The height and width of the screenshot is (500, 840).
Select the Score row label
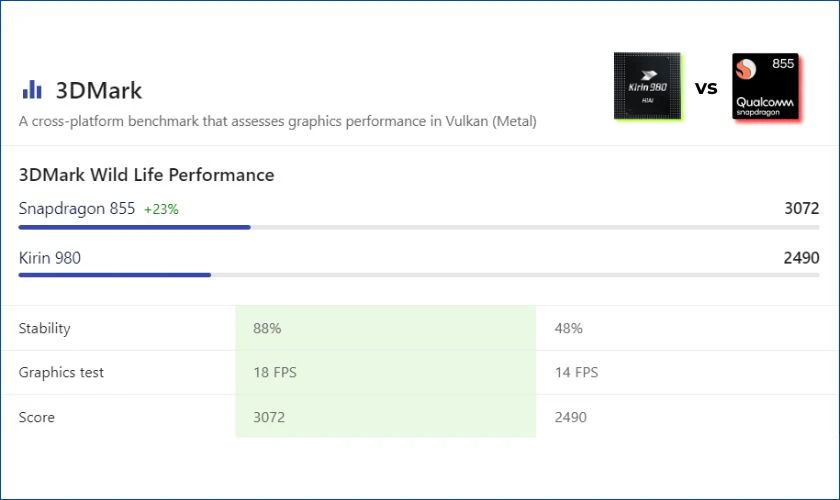(x=38, y=416)
